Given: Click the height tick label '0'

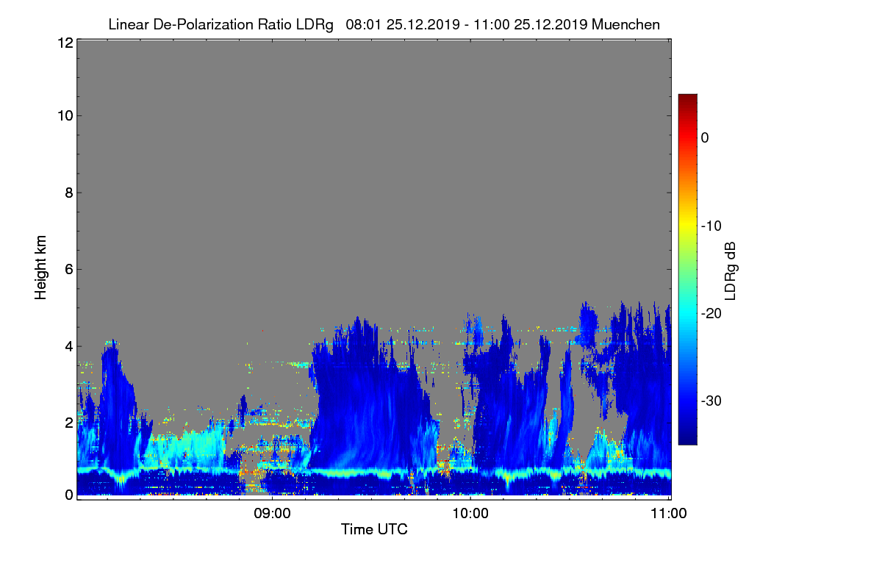Looking at the screenshot, I should (x=68, y=495).
